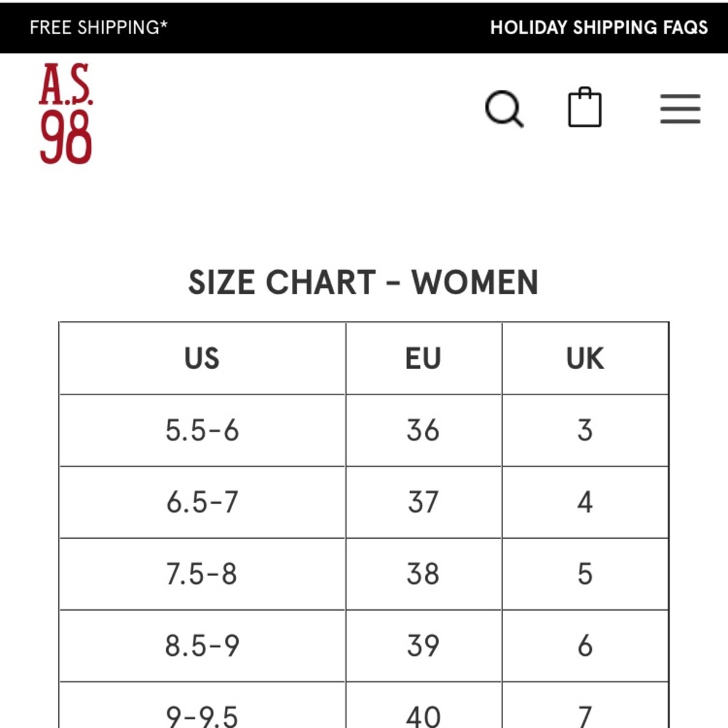Click the UK 5 size cell

pyautogui.click(x=585, y=574)
